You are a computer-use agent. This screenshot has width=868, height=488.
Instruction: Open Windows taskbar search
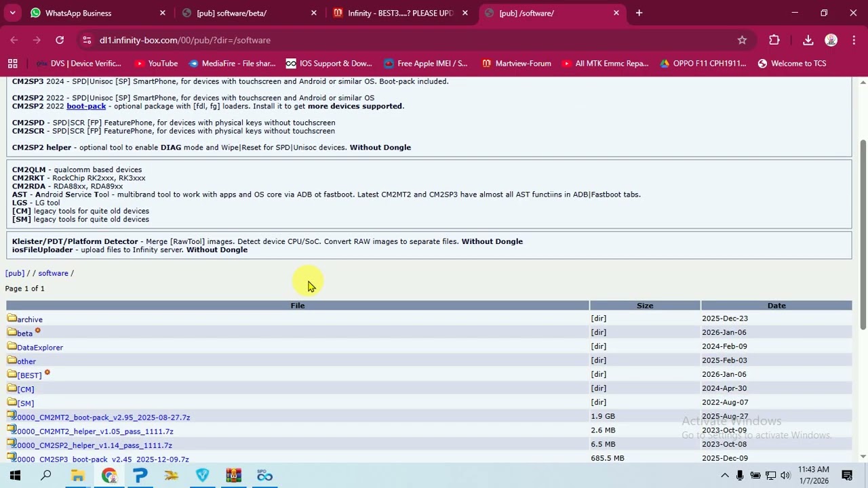[x=46, y=476]
